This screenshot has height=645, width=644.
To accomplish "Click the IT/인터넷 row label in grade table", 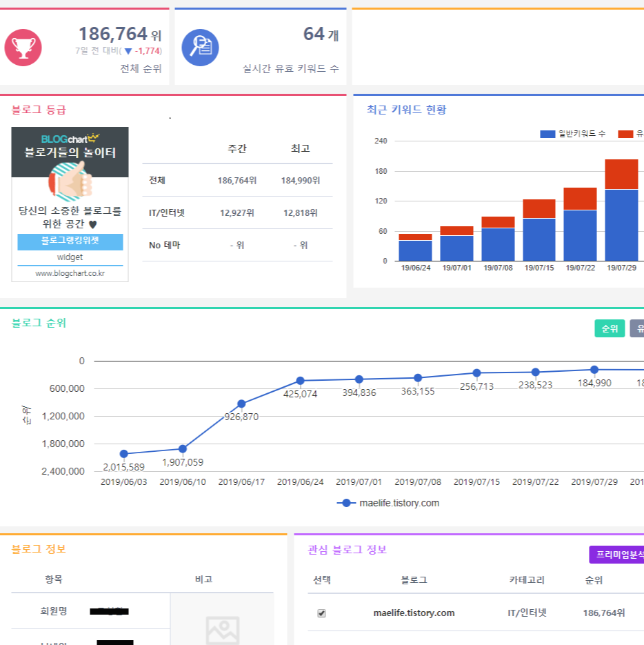I will point(167,212).
